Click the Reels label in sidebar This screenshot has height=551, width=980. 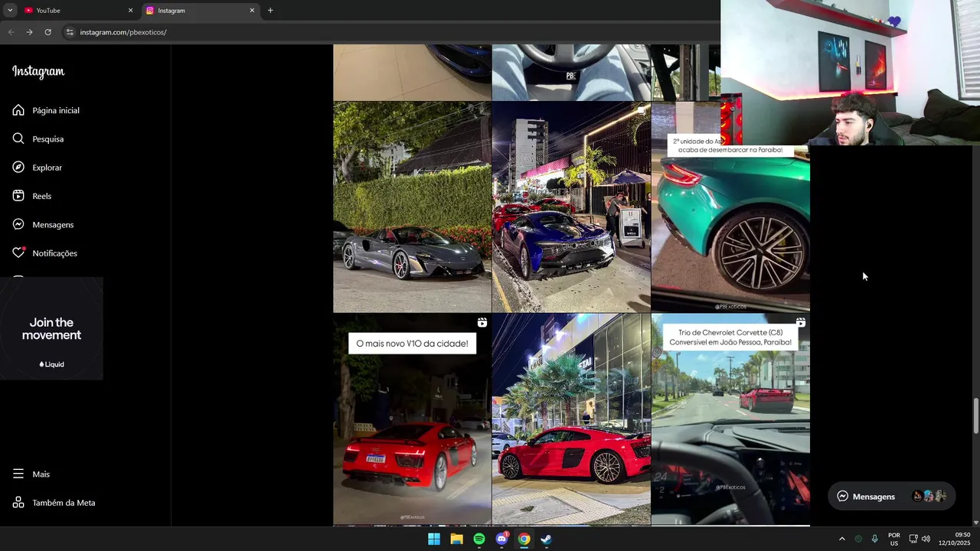click(42, 196)
